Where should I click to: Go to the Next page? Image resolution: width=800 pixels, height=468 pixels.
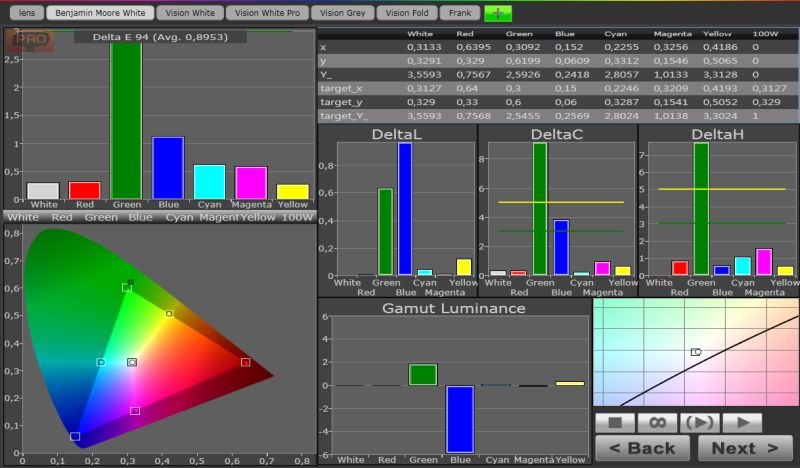(746, 448)
